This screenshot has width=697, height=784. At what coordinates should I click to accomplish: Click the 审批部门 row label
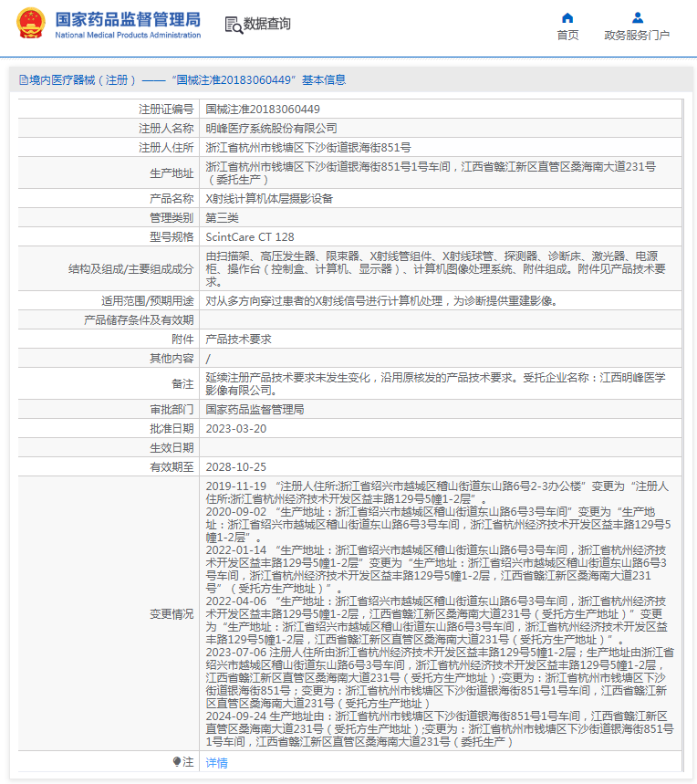tap(172, 410)
